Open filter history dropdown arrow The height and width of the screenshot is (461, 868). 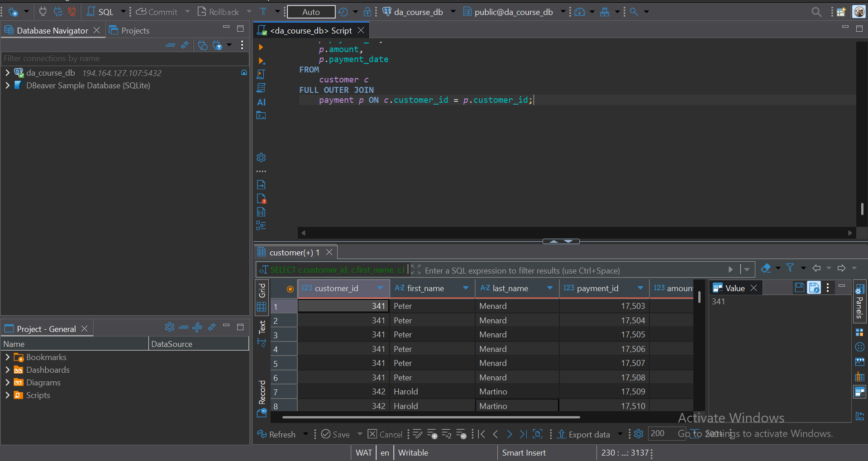[747, 269]
